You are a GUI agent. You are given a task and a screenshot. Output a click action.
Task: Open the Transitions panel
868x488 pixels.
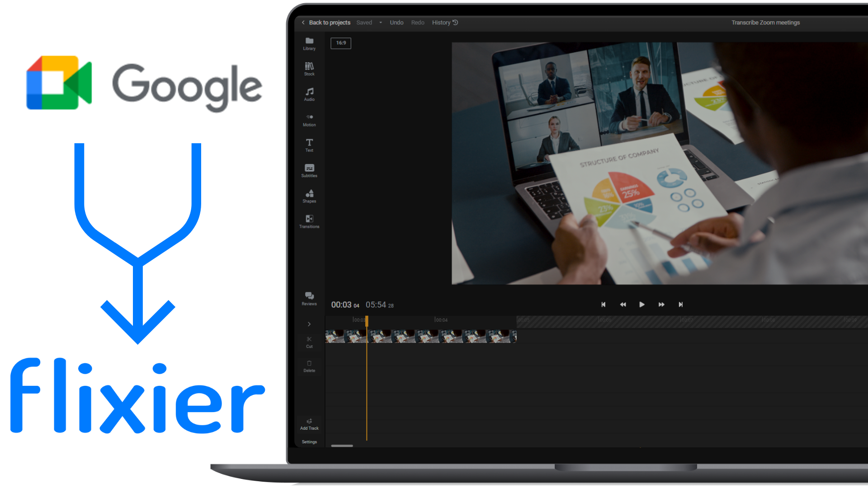pos(309,221)
